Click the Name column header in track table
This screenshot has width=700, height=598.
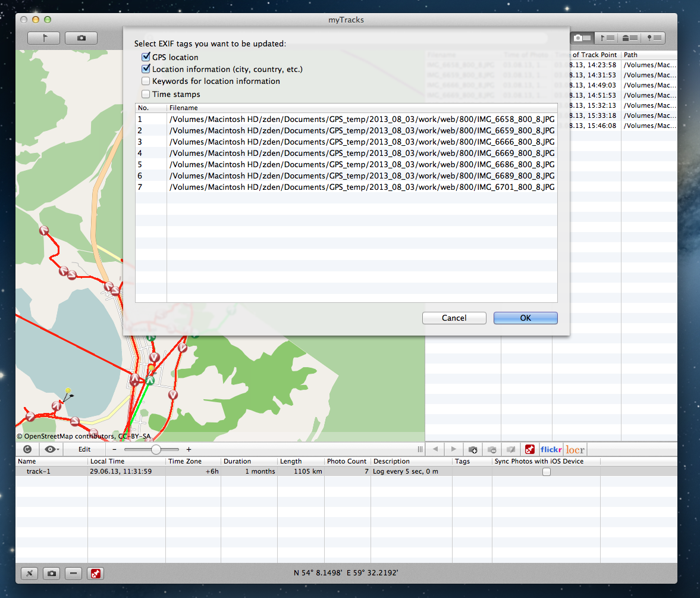(51, 461)
